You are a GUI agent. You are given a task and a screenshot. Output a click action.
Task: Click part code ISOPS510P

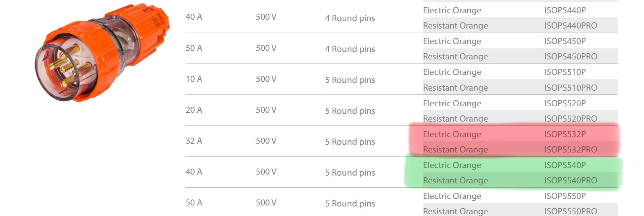coord(565,72)
